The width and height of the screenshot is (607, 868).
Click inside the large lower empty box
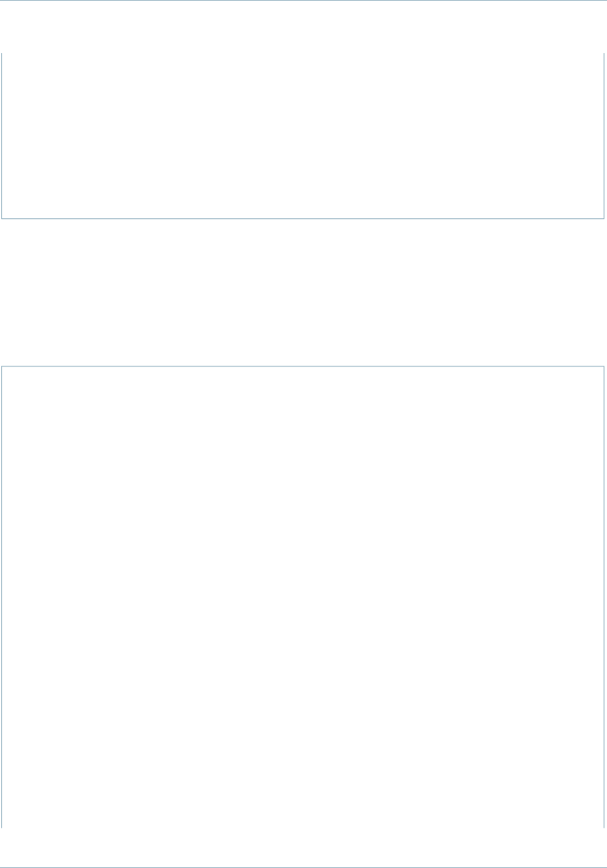[303, 597]
